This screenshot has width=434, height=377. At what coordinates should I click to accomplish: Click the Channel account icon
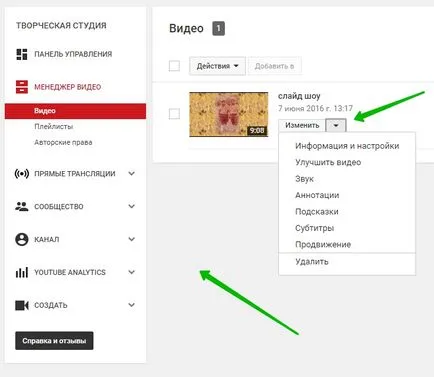(22, 239)
